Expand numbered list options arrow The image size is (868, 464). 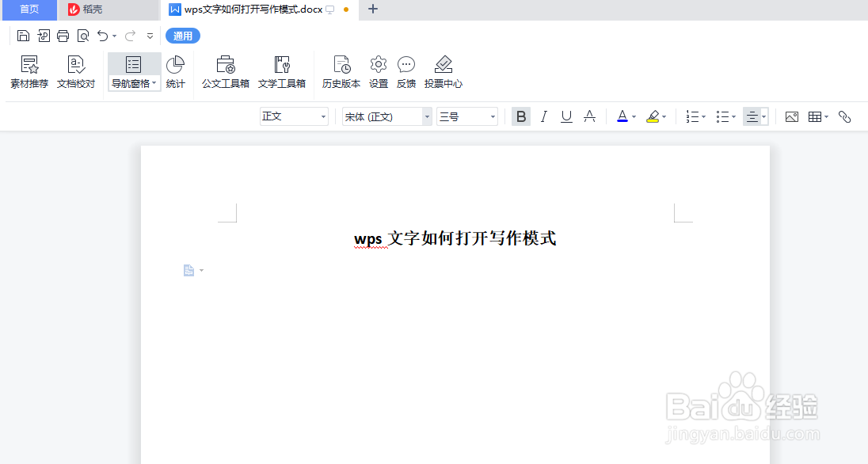(703, 117)
